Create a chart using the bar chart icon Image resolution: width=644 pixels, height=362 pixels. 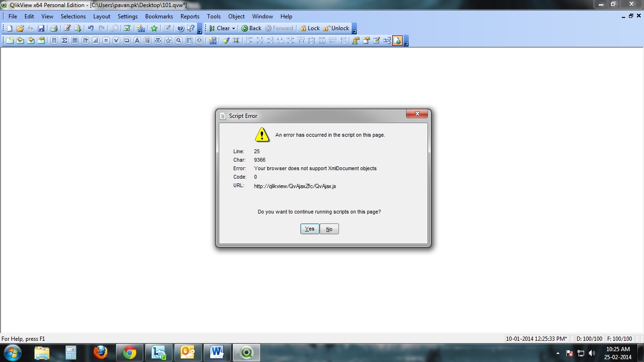click(x=96, y=41)
